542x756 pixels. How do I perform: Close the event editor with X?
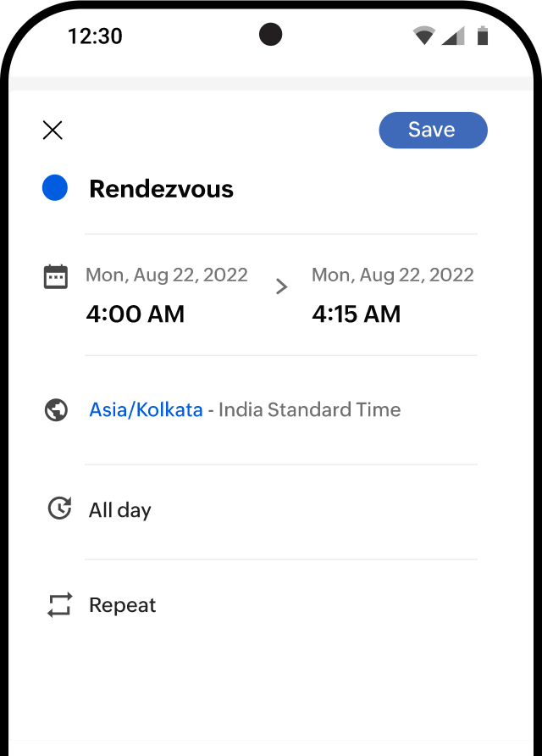[x=53, y=130]
